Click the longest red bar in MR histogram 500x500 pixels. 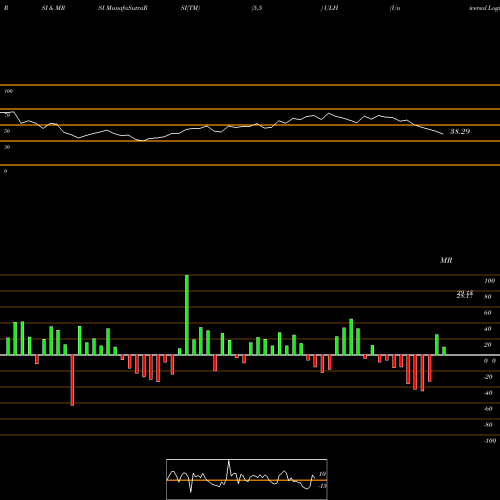[x=72, y=380]
